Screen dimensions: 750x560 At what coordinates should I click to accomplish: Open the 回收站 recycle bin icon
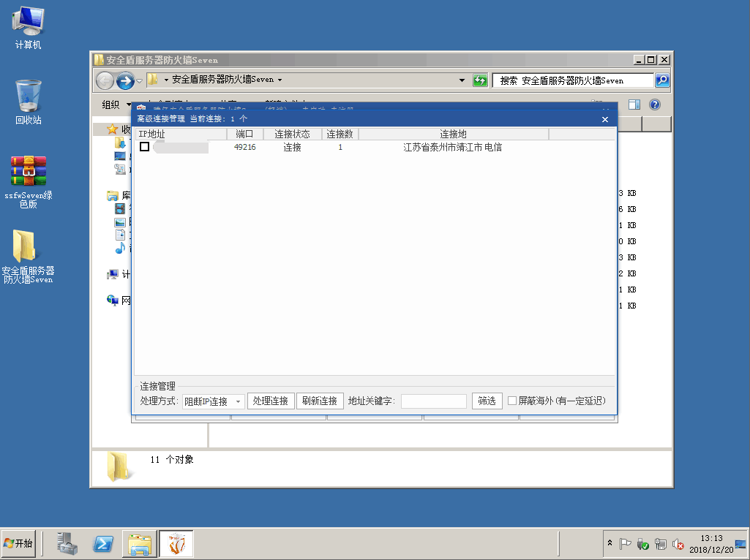(28, 101)
